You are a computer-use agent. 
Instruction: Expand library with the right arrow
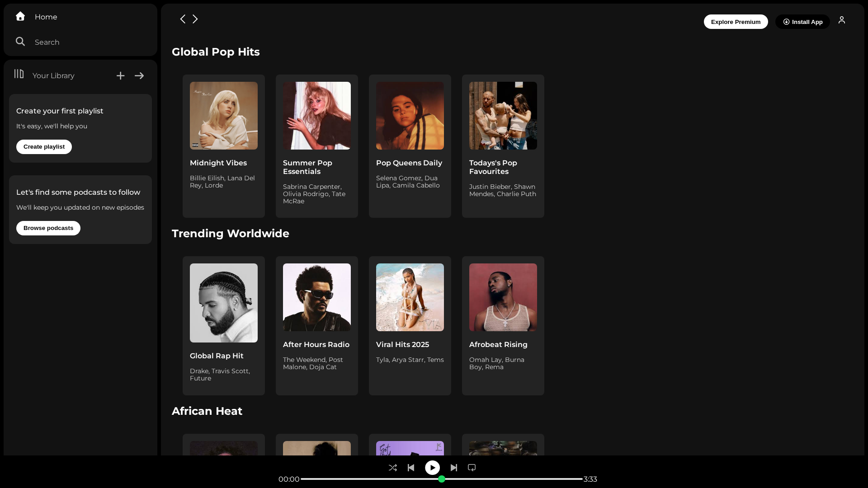click(x=139, y=76)
